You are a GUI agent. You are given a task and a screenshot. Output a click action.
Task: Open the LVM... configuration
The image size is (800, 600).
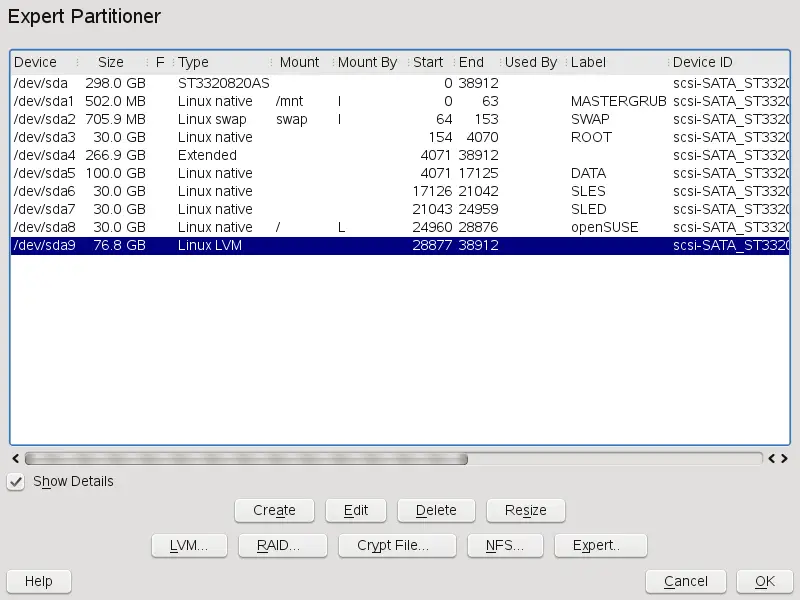click(188, 546)
